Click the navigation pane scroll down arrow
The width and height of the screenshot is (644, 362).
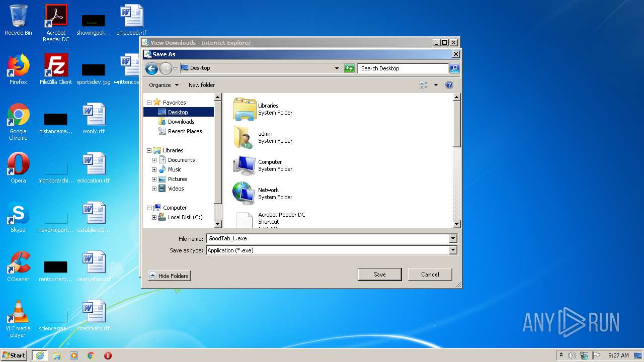coord(218,224)
